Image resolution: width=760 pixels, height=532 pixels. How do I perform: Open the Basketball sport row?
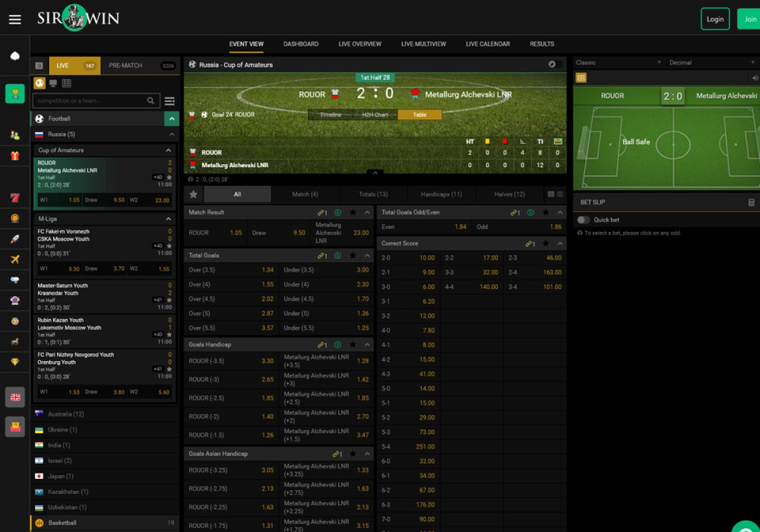[104, 523]
